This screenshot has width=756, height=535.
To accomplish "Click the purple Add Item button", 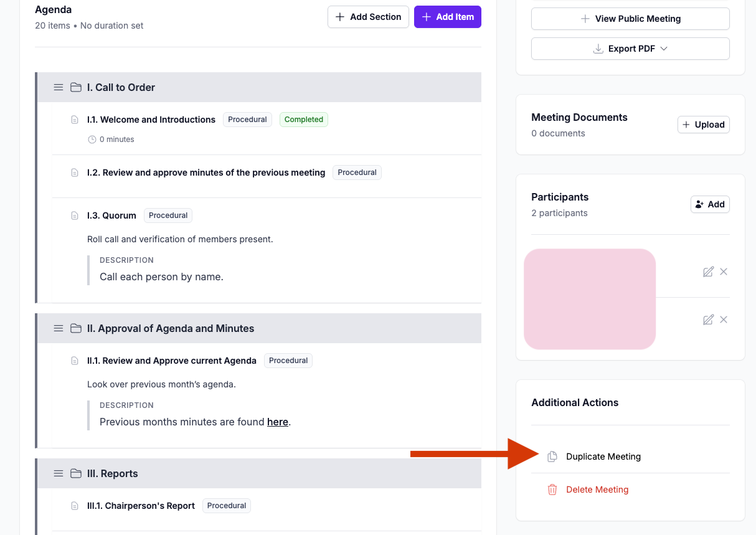I will pos(448,17).
